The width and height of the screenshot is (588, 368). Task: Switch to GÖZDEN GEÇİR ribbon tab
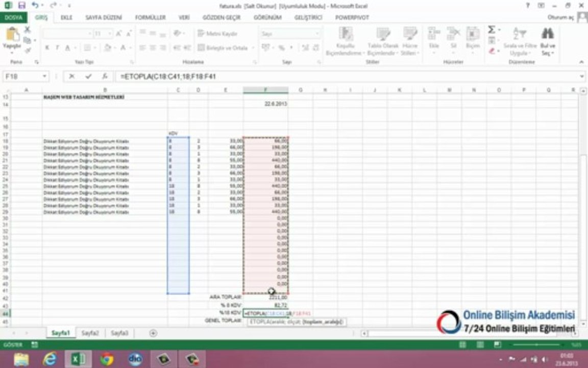[222, 18]
